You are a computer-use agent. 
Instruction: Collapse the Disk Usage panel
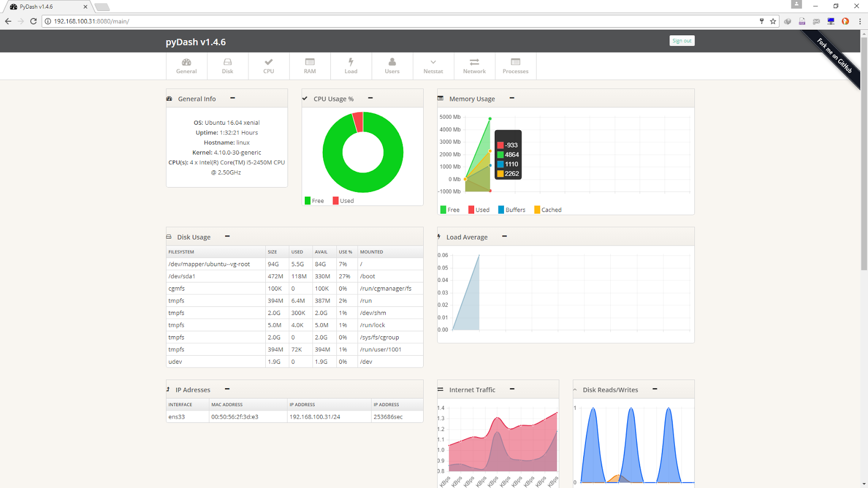tap(227, 236)
